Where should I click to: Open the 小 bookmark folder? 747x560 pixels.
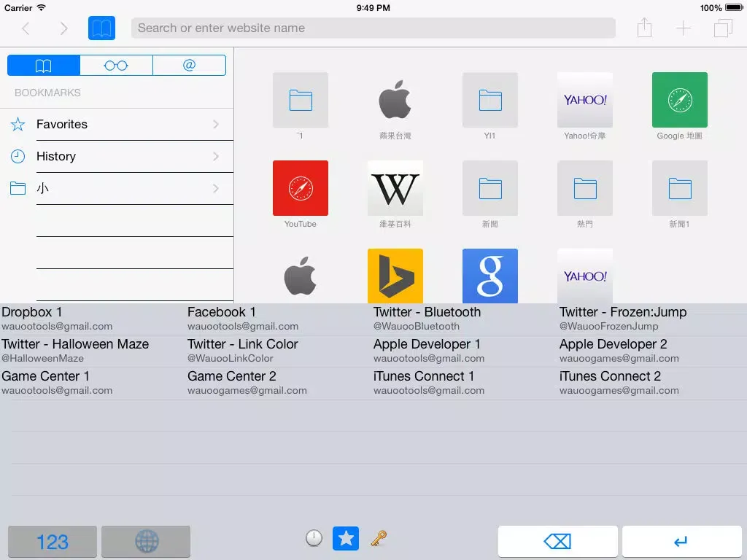click(x=117, y=188)
